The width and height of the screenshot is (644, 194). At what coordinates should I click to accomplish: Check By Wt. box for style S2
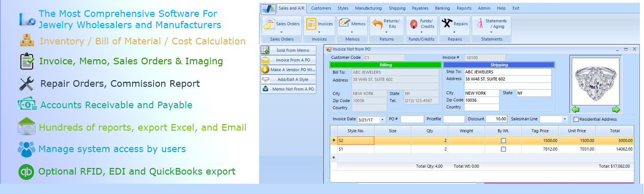click(x=504, y=140)
